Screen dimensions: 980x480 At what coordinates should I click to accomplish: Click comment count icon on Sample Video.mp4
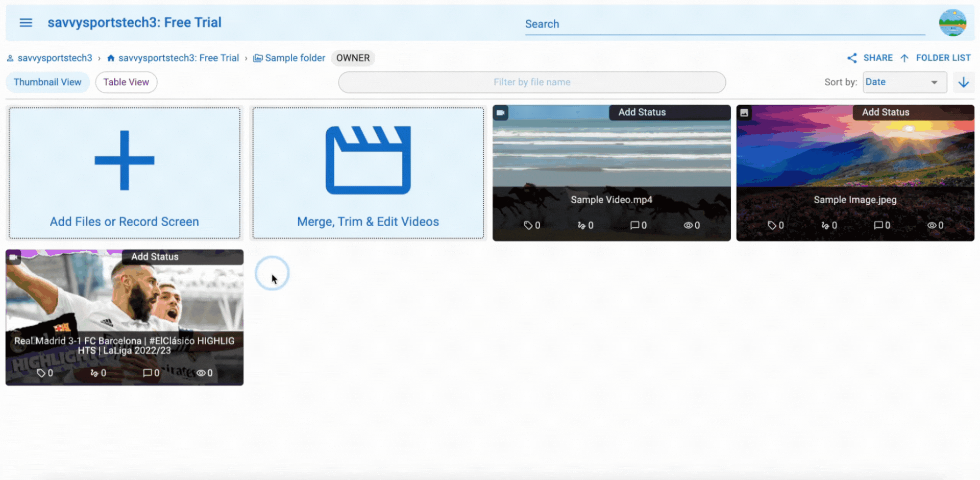[x=634, y=225]
